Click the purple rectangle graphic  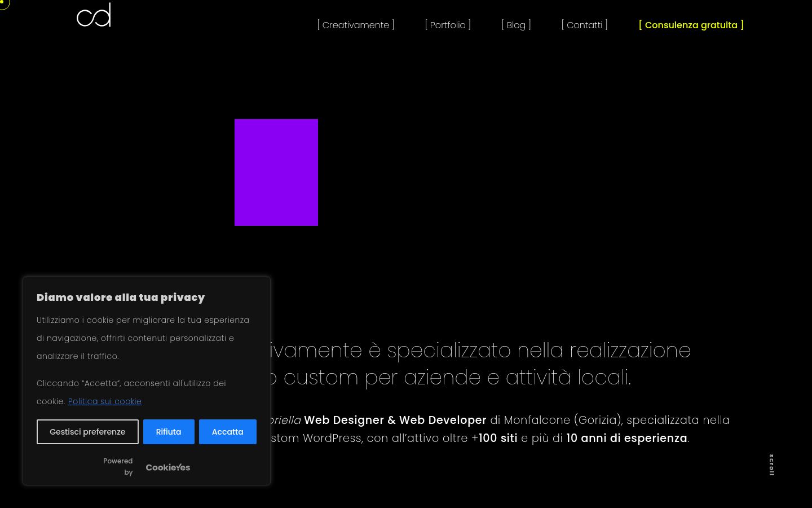pyautogui.click(x=276, y=172)
